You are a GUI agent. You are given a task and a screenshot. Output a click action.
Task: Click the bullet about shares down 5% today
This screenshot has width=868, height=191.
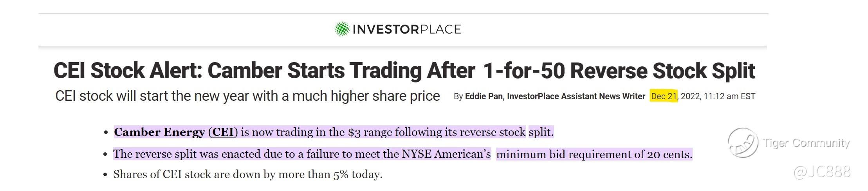point(248,174)
